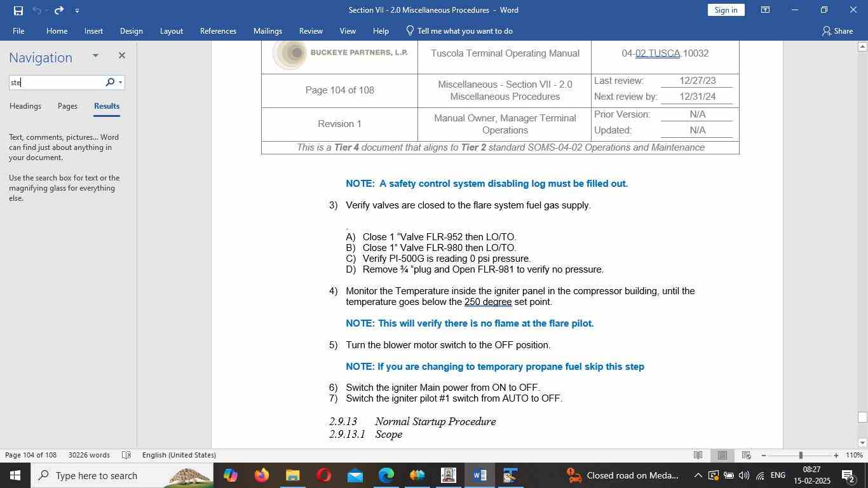The height and width of the screenshot is (488, 868).
Task: Click Page 104 of 108 status indicator
Action: coord(31,455)
